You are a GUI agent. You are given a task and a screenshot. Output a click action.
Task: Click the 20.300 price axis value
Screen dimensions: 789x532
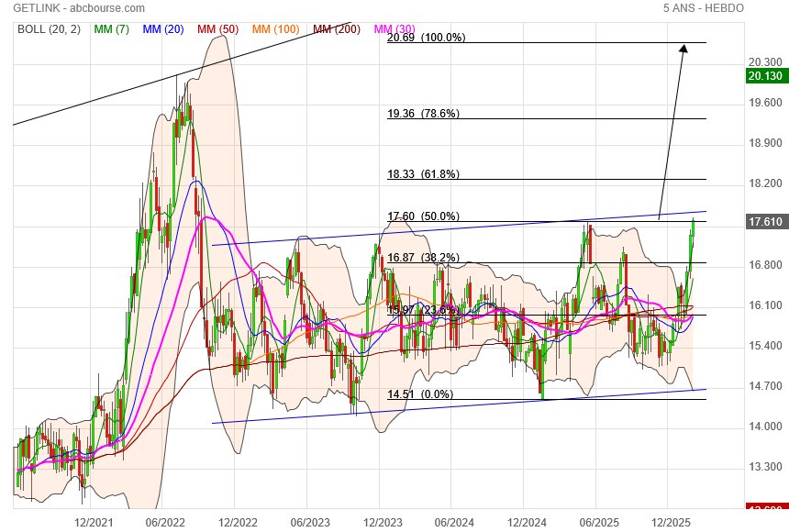[x=765, y=61]
